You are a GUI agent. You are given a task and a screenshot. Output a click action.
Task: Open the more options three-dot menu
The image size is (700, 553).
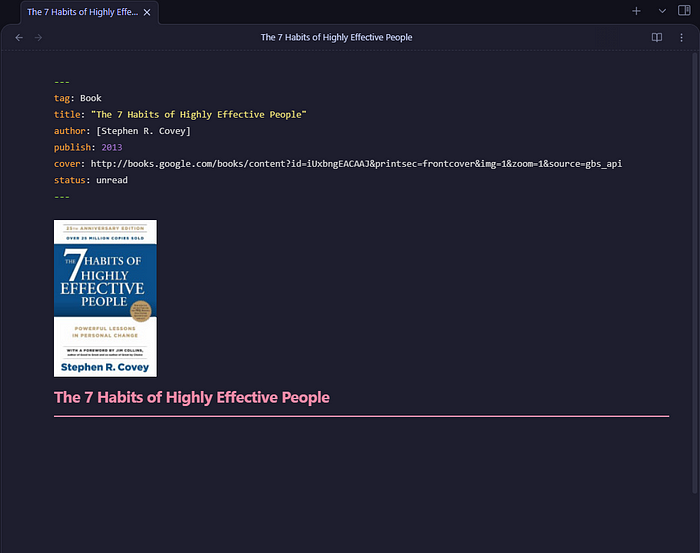coord(681,37)
